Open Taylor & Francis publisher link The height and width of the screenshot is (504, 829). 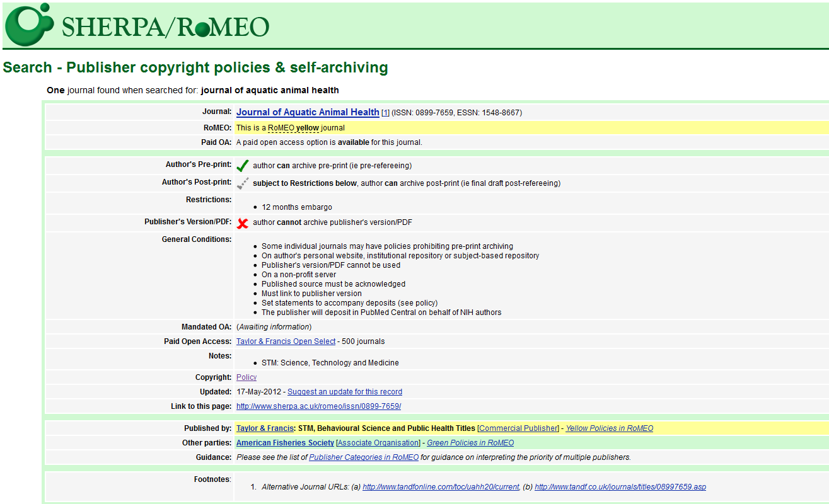[265, 428]
